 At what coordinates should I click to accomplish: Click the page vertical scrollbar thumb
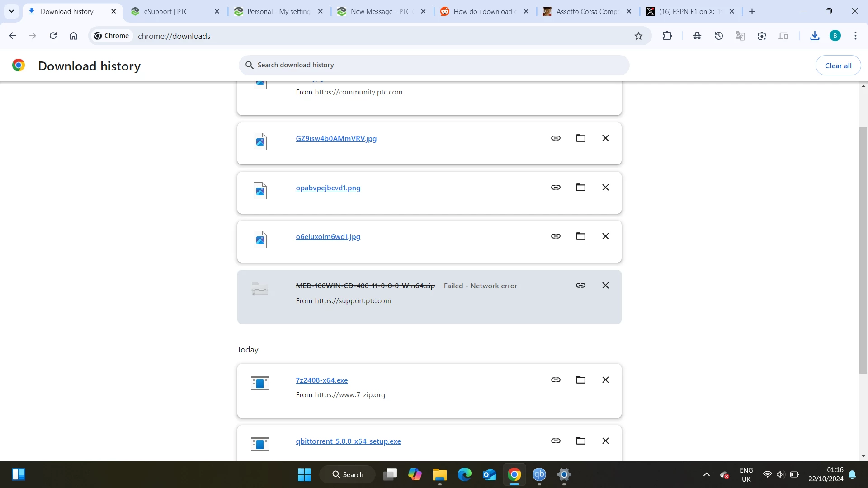click(x=863, y=250)
